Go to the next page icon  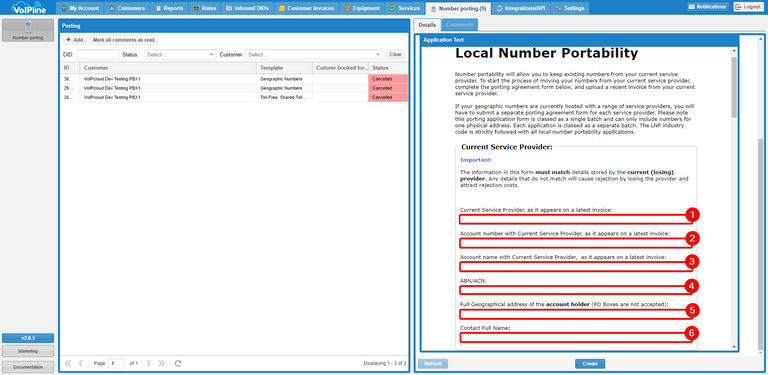[148, 363]
